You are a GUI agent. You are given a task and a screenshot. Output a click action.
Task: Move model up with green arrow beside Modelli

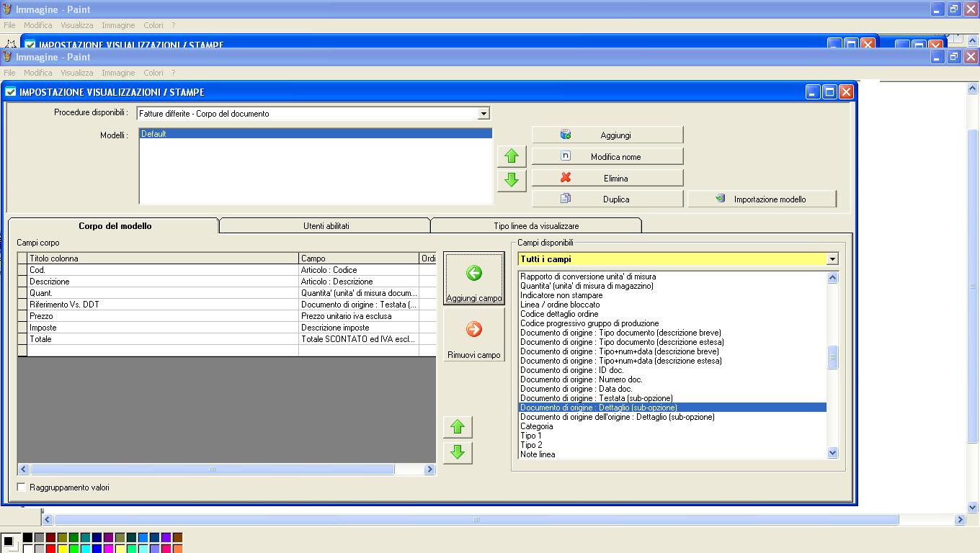[x=512, y=156]
